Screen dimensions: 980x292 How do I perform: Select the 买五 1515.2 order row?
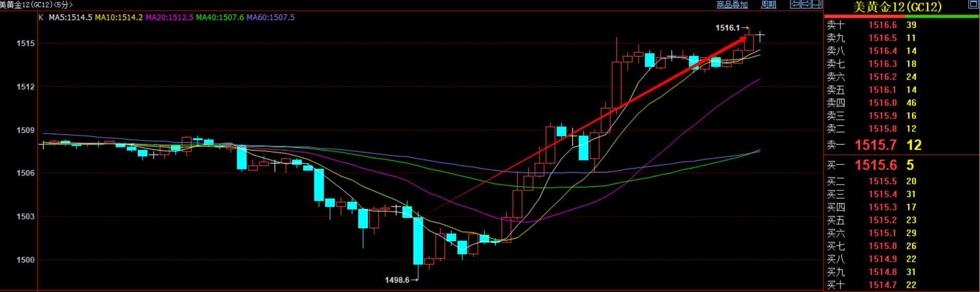coord(902,220)
